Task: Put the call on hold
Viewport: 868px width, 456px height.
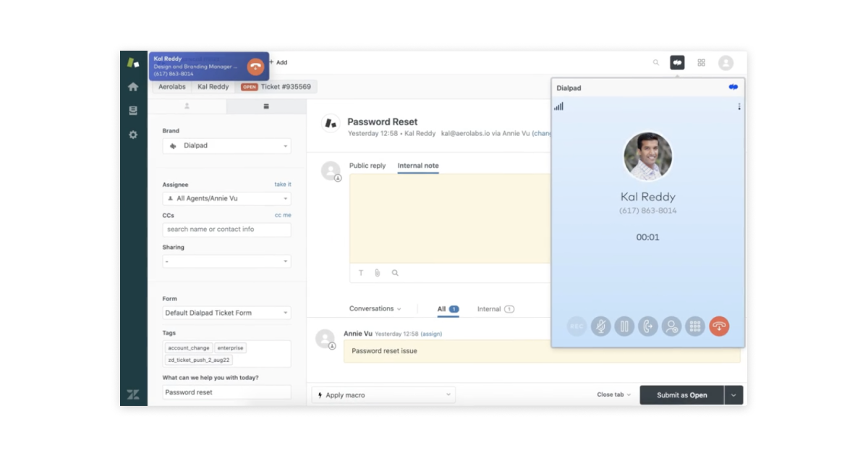Action: coord(624,326)
